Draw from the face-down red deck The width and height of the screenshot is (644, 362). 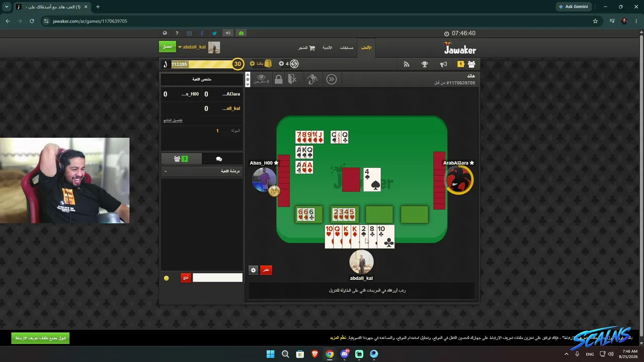pos(351,179)
